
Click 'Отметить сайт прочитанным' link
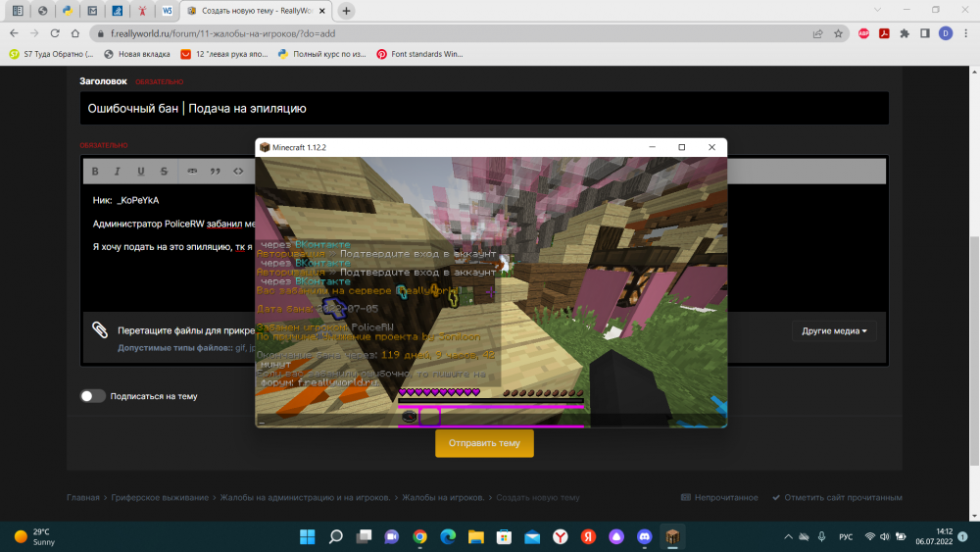838,498
